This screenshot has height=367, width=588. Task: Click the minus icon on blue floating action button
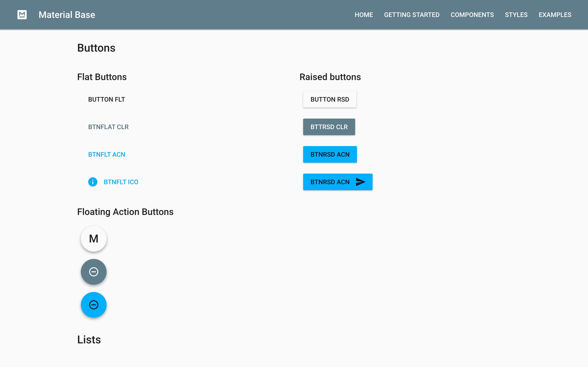point(93,304)
